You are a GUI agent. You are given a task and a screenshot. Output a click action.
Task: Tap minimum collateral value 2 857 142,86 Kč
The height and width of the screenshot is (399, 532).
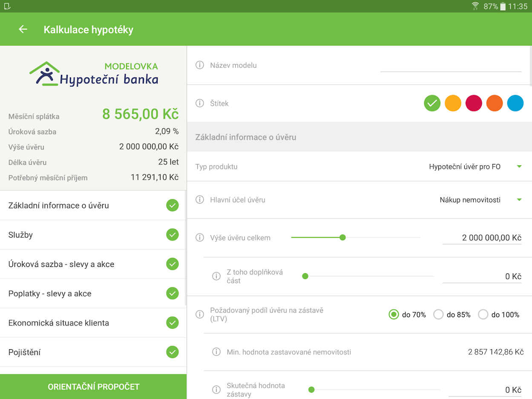pos(496,352)
